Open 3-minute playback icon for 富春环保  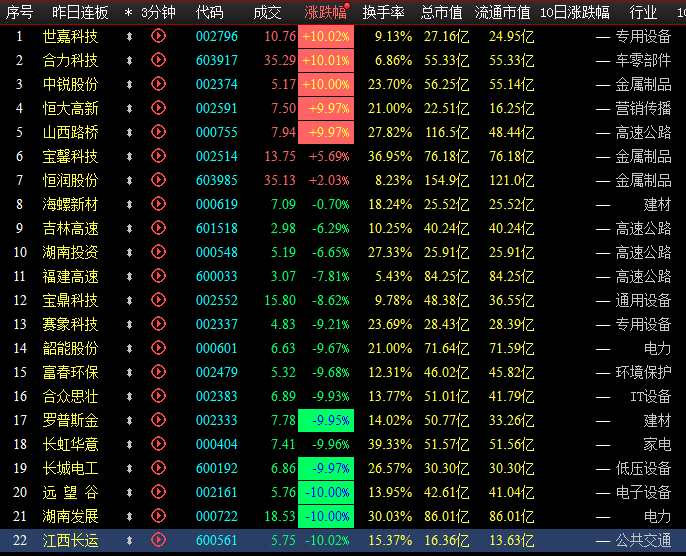tap(158, 372)
